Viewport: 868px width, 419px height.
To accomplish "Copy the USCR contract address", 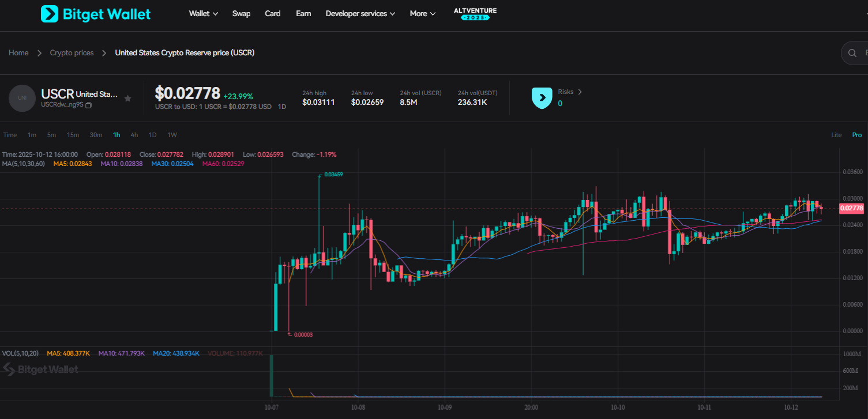I will (x=89, y=105).
